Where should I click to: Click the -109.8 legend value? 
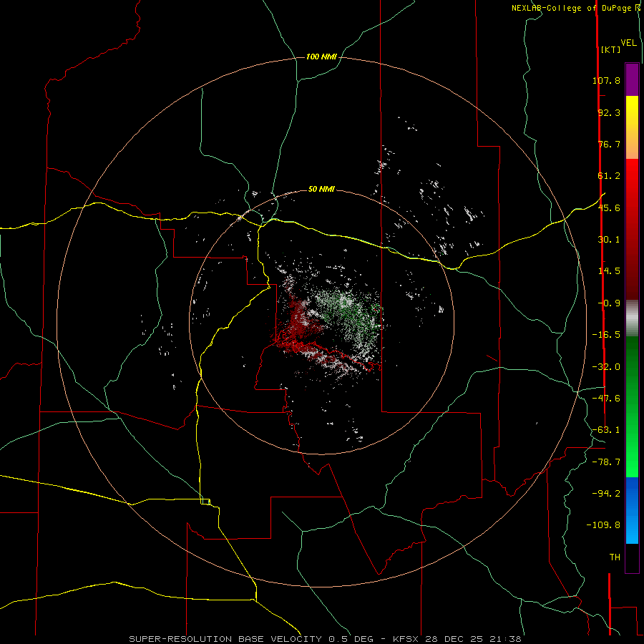click(x=603, y=525)
